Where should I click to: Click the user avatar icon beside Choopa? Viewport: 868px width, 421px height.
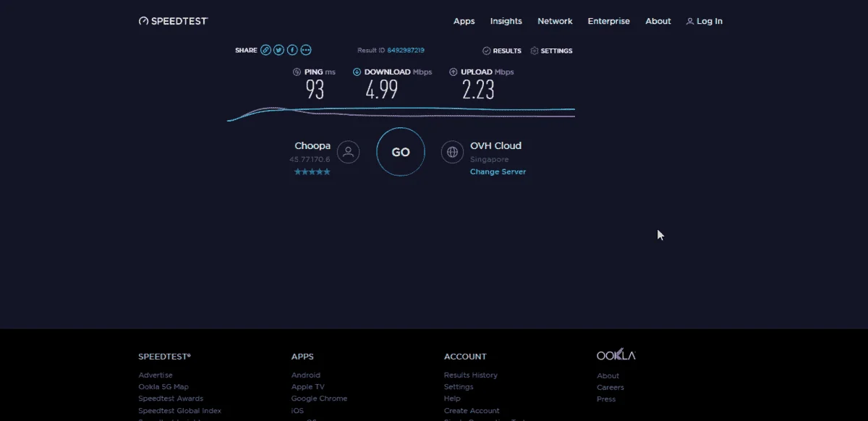[x=348, y=152]
